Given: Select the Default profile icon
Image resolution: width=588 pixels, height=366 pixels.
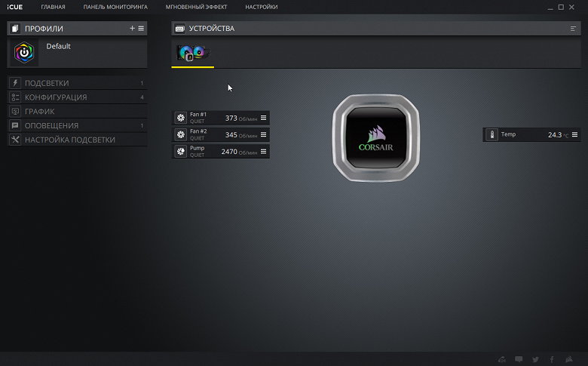Looking at the screenshot, I should click(x=24, y=52).
